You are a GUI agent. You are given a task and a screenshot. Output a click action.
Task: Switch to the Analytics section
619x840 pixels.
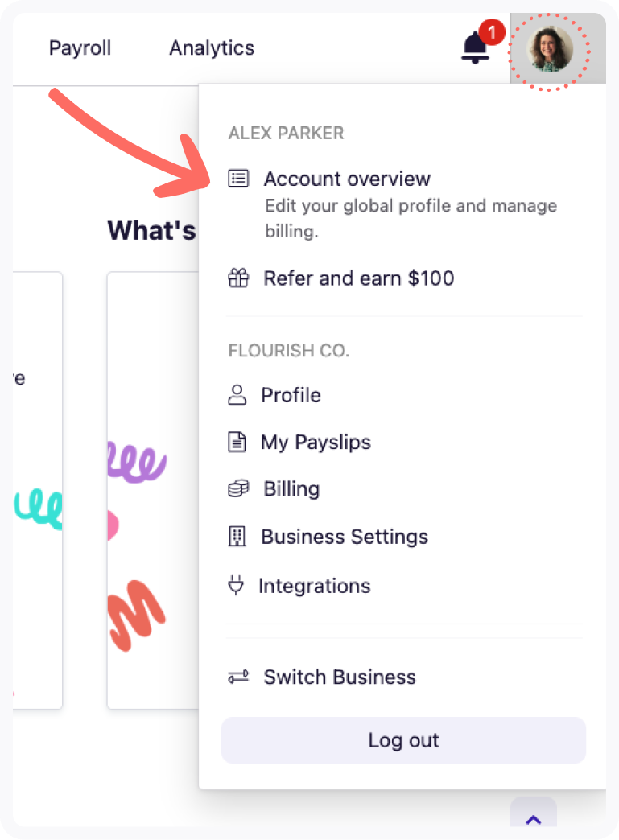click(x=211, y=47)
